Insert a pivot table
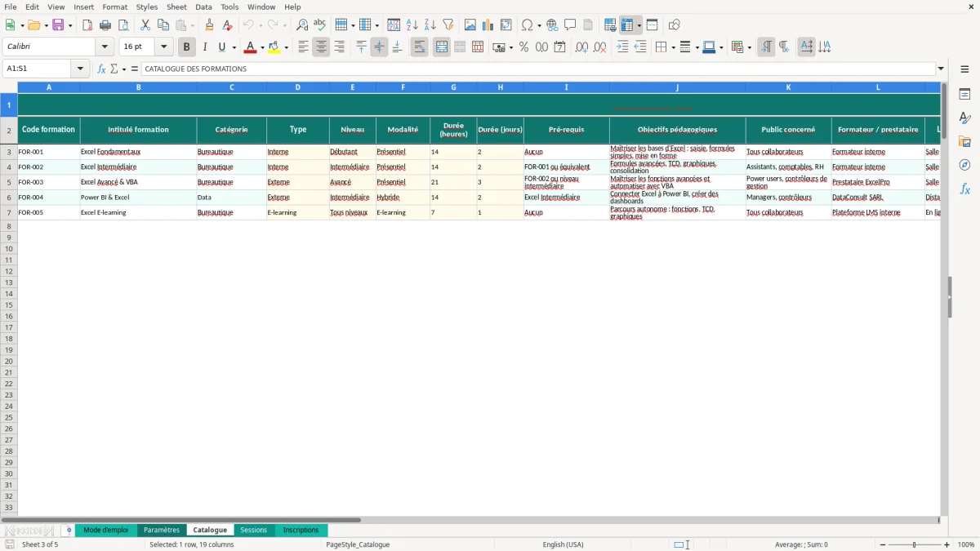 (x=506, y=25)
